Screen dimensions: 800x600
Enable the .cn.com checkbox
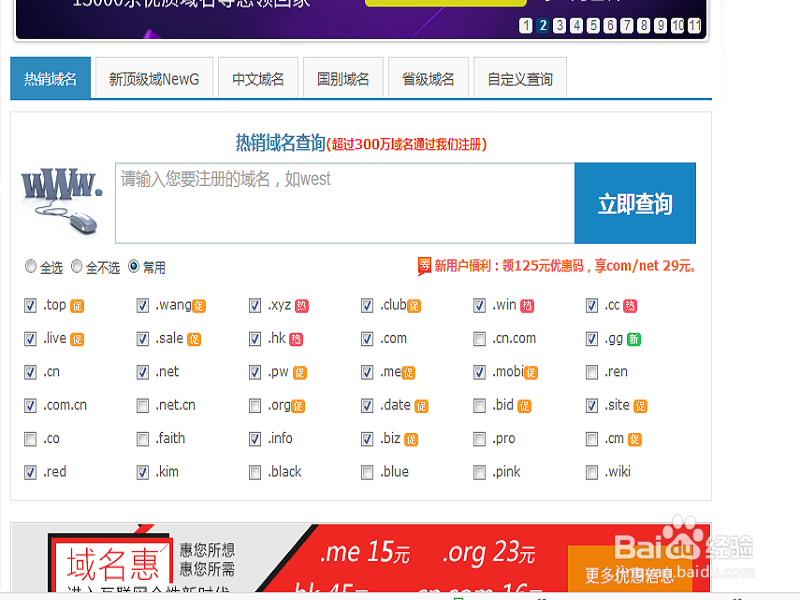tap(479, 338)
